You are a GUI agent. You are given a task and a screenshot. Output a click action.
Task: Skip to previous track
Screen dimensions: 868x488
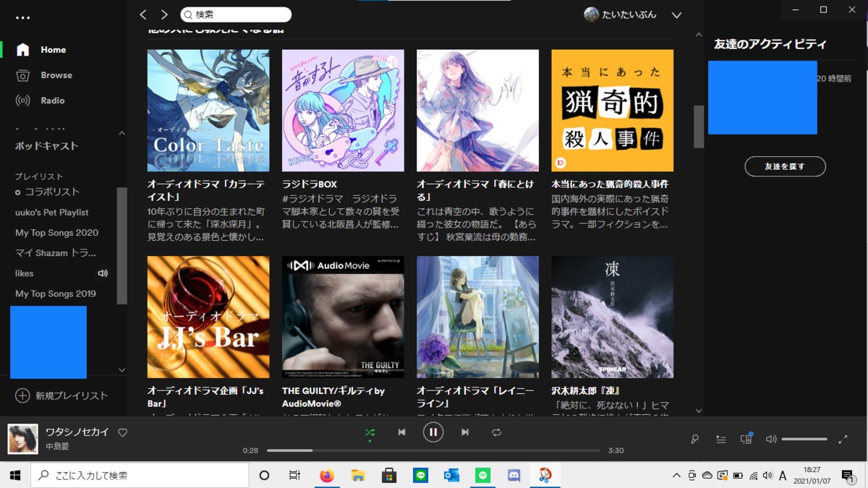tap(401, 432)
